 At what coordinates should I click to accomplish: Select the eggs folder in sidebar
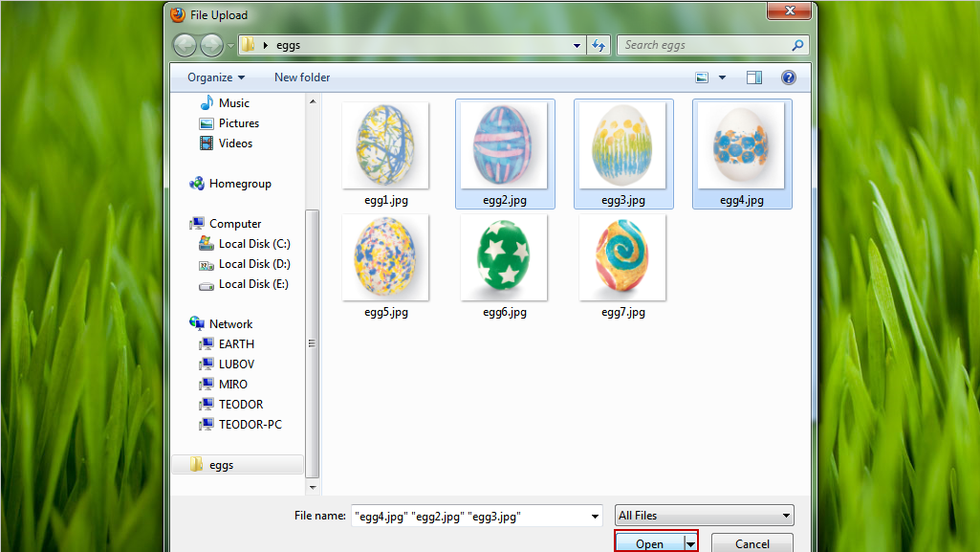237,465
